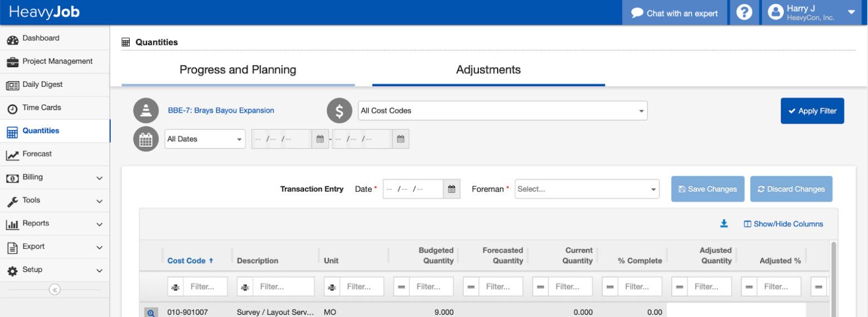Switch to Adjustments tab
The width and height of the screenshot is (868, 317).
(488, 70)
